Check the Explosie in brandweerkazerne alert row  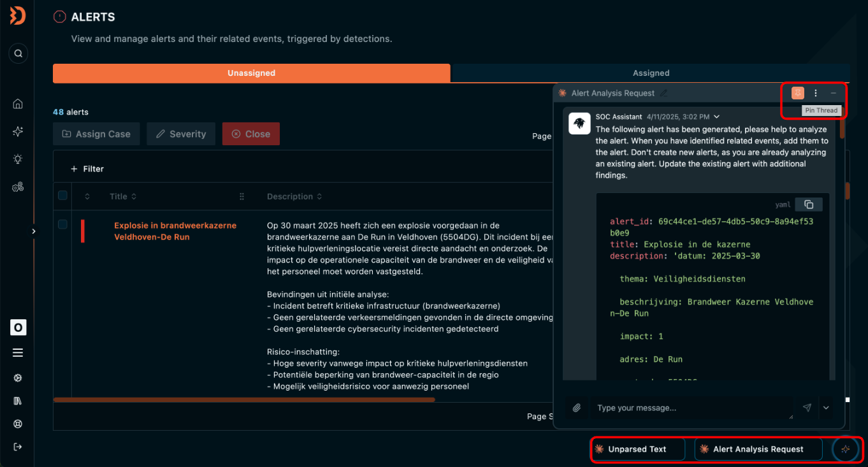click(x=62, y=224)
